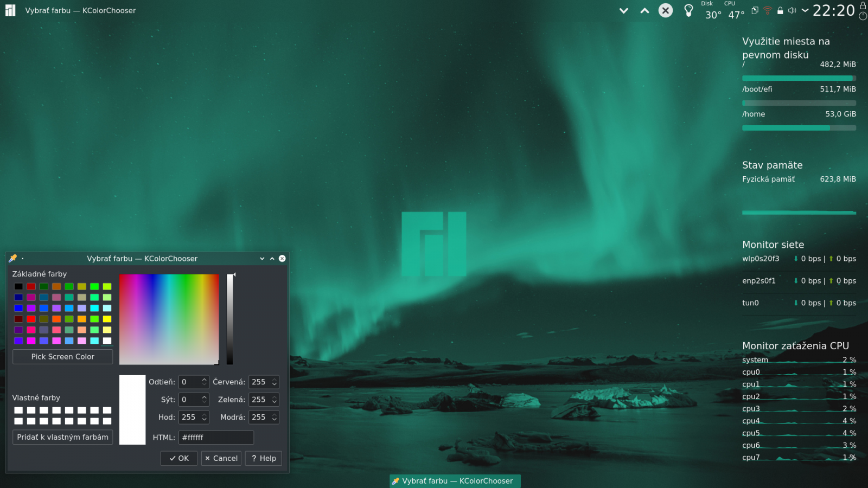Click the KColorChooser eyedropper icon on the taskbar
This screenshot has width=868, height=488.
[x=395, y=481]
